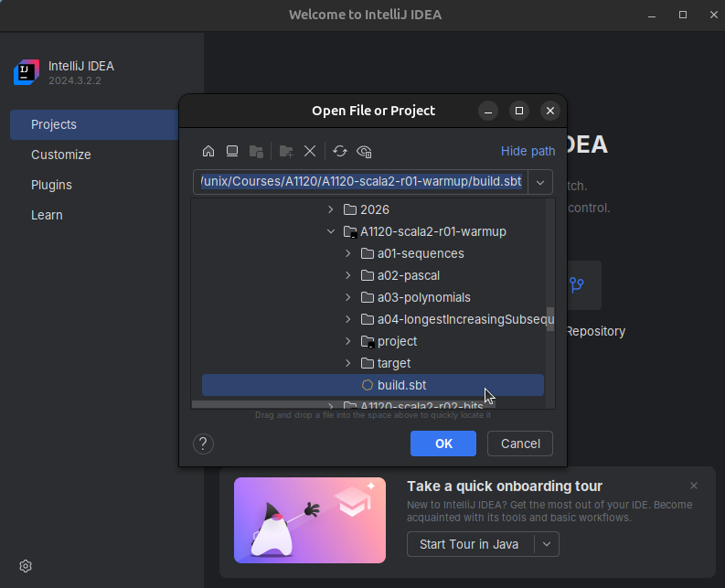This screenshot has width=725, height=588.
Task: Click the Delete (X) toolbar icon
Action: click(x=310, y=151)
